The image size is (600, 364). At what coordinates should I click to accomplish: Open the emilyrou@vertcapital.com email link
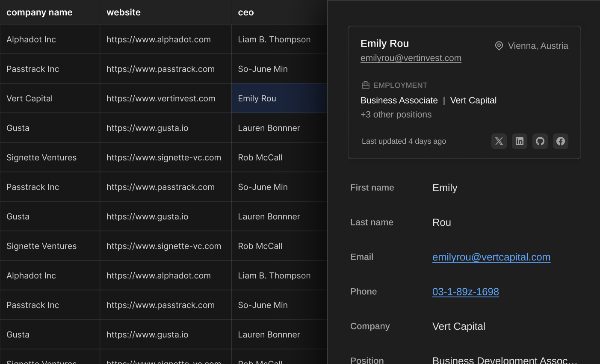[491, 257]
